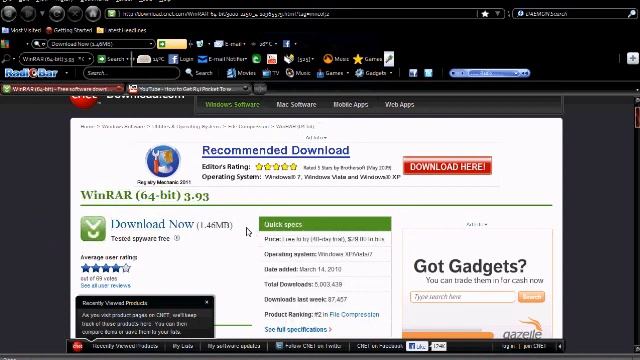Click the Facebook Login toolbar button
Image resolution: width=640 pixels, height=360 pixels.
click(x=181, y=59)
